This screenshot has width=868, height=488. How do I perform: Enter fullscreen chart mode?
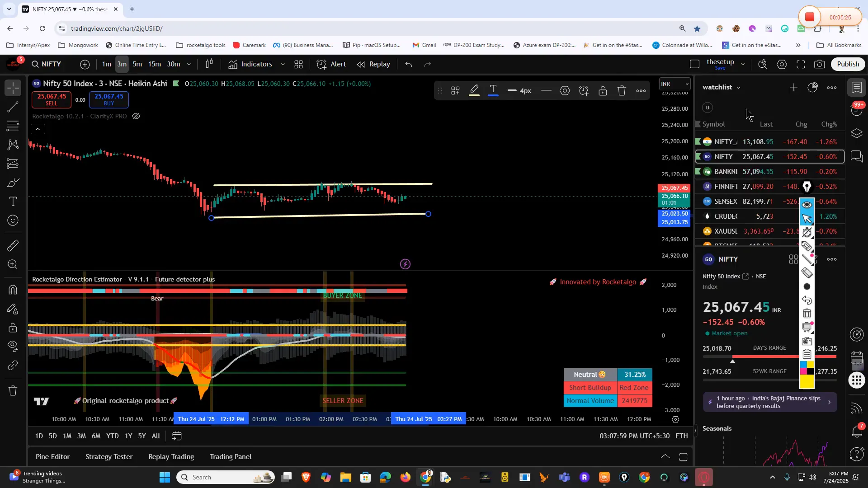801,64
